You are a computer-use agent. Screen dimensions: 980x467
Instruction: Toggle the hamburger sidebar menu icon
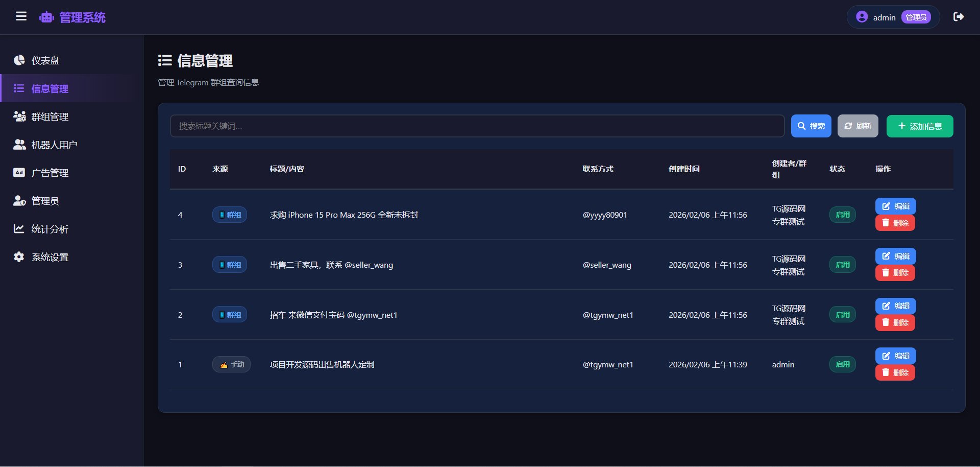[x=21, y=17]
